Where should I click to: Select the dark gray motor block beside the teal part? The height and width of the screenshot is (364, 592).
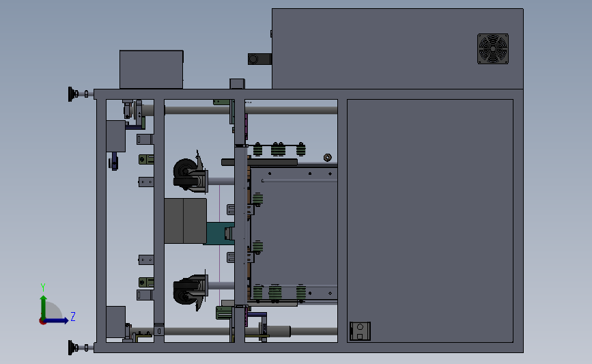click(185, 221)
